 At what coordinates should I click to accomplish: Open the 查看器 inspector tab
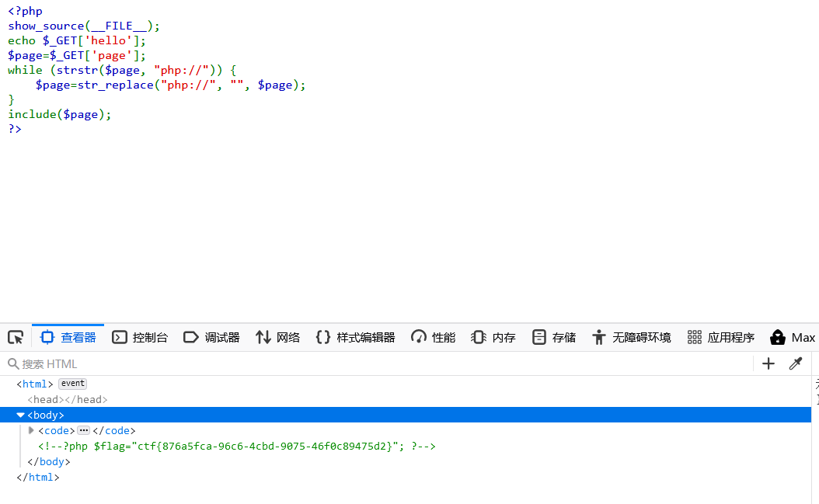(68, 338)
